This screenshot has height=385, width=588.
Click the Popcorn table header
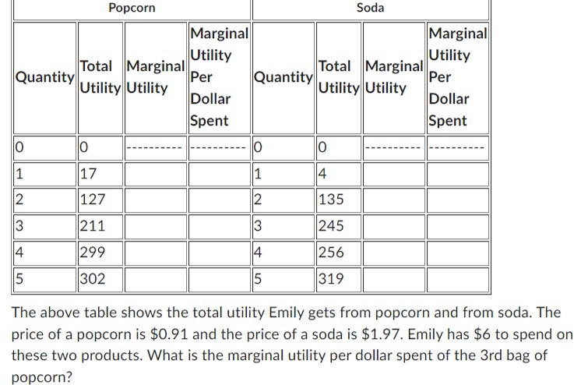(x=132, y=8)
